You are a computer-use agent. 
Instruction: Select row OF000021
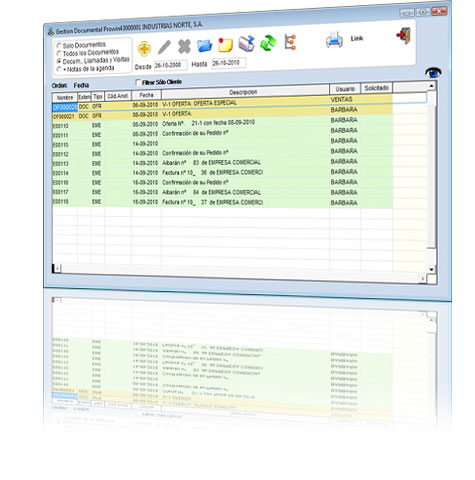(222, 114)
